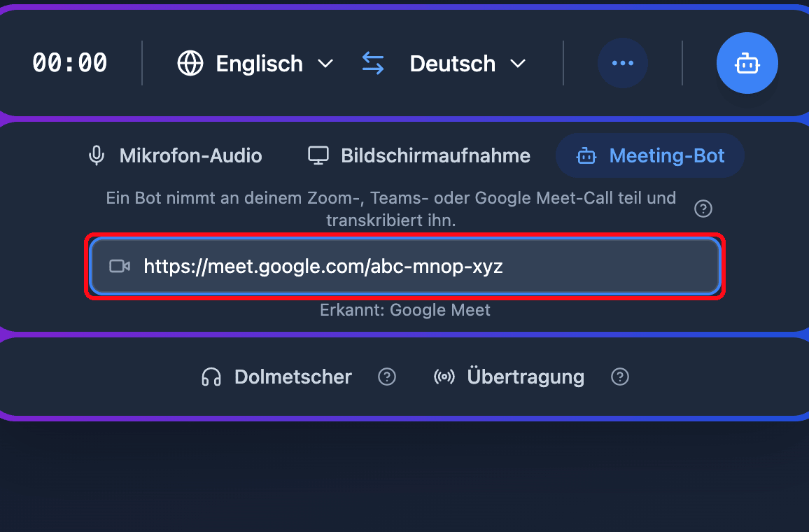Click the microphone icon in Mikrofon-Audio
The image size is (809, 532).
(97, 155)
